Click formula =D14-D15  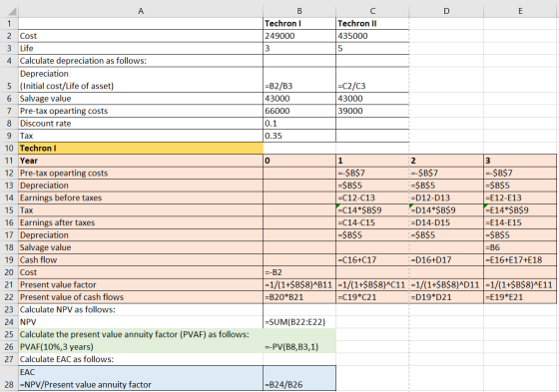[446, 222]
